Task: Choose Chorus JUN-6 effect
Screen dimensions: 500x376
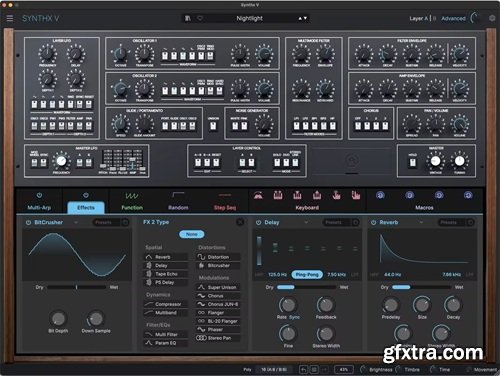Action: [x=218, y=304]
